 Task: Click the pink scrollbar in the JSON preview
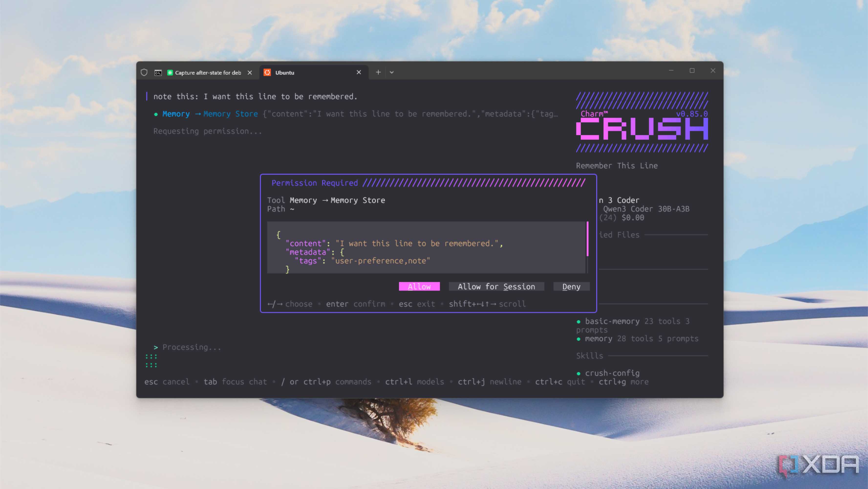pyautogui.click(x=588, y=239)
